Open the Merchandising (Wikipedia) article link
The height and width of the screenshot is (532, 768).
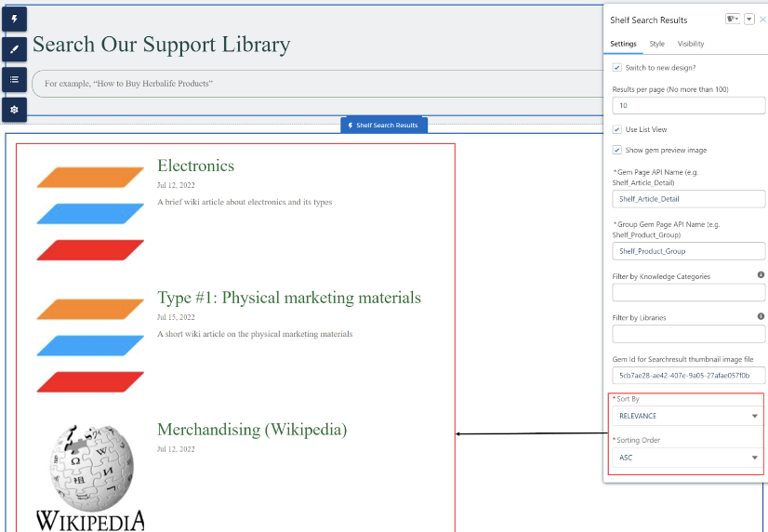coord(252,430)
